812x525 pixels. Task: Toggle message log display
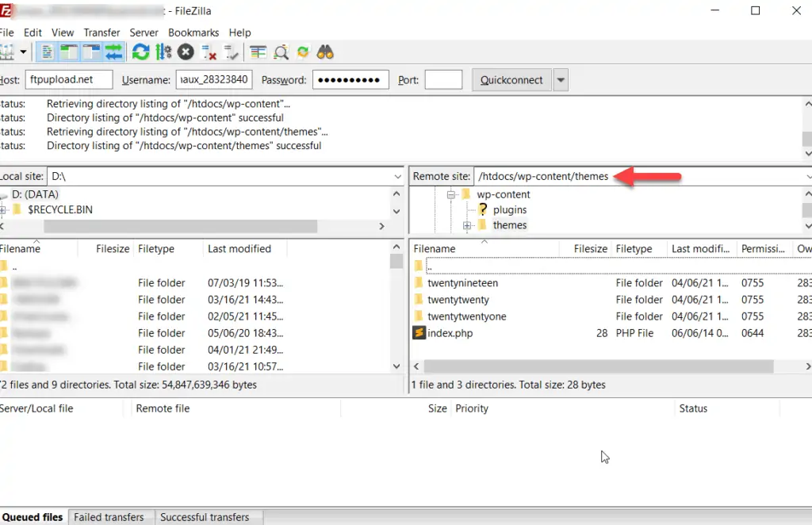click(x=47, y=52)
